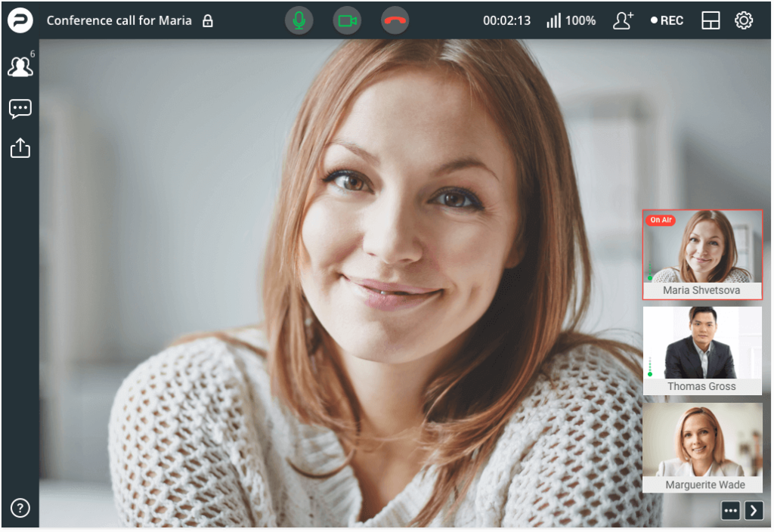Image resolution: width=774 pixels, height=532 pixels.
Task: Open the participants list icon
Action: [20, 67]
